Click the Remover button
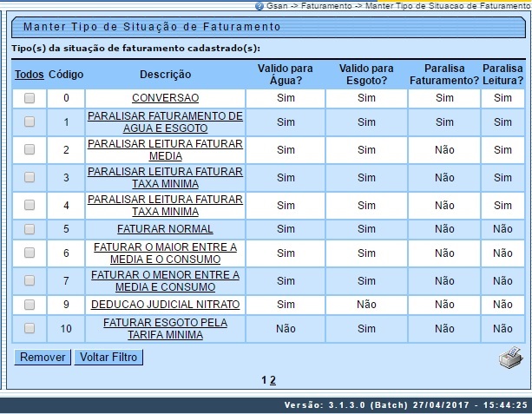The image size is (532, 414). (x=43, y=358)
